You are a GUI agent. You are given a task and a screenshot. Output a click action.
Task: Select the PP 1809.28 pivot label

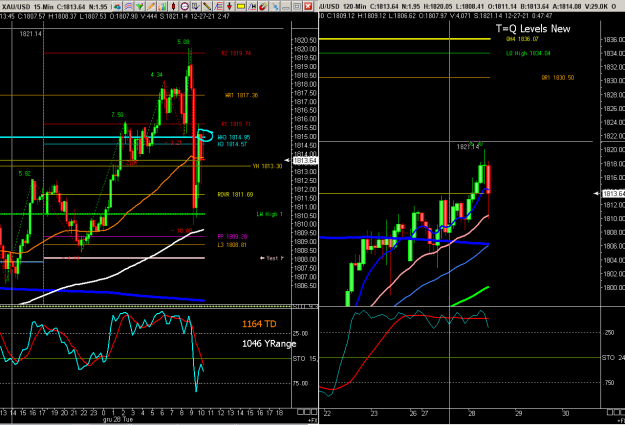(232, 236)
